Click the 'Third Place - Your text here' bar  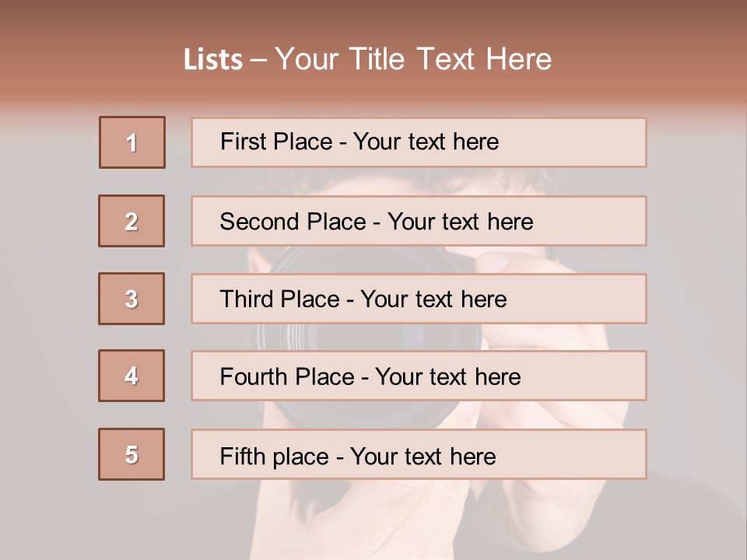pyautogui.click(x=419, y=299)
